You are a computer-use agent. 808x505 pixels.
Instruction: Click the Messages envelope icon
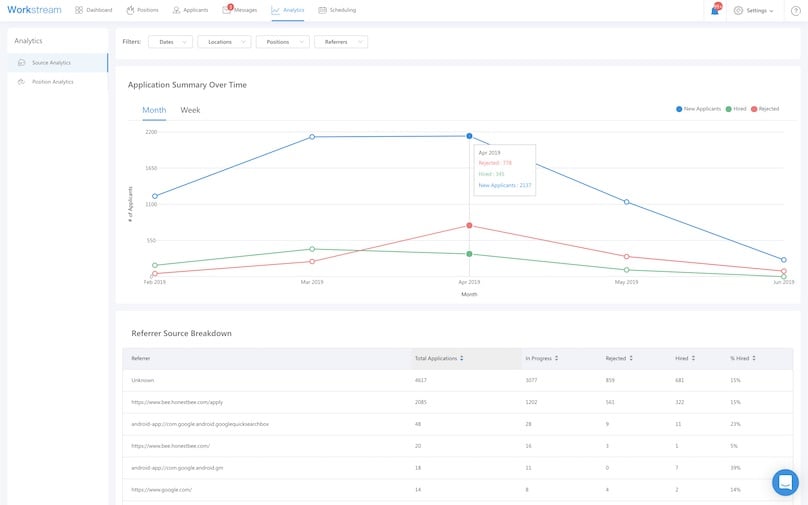click(x=227, y=10)
